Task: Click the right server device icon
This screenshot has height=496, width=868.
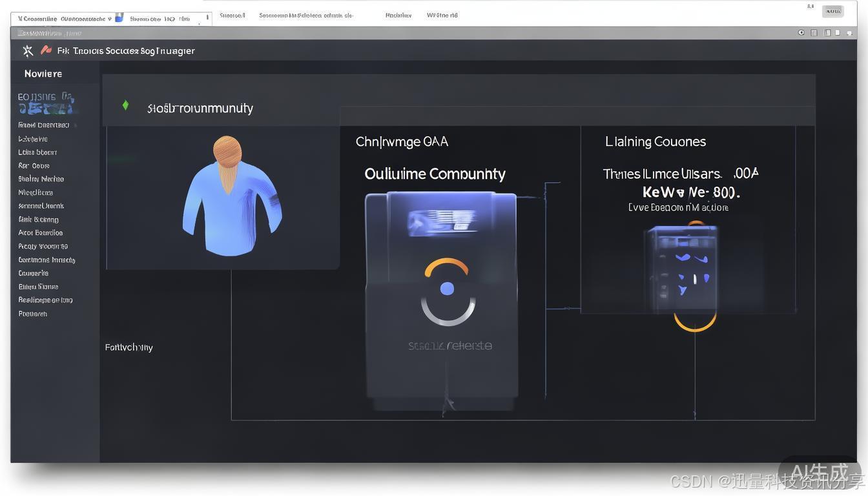Action: [x=681, y=265]
